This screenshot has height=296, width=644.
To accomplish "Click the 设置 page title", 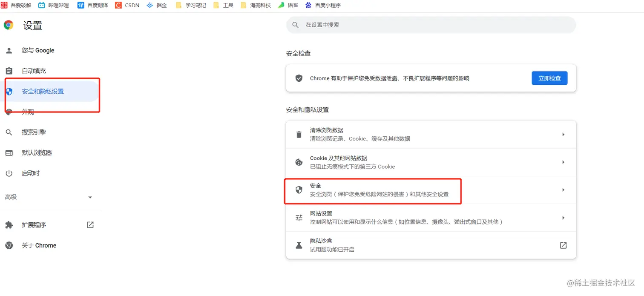I will (33, 26).
